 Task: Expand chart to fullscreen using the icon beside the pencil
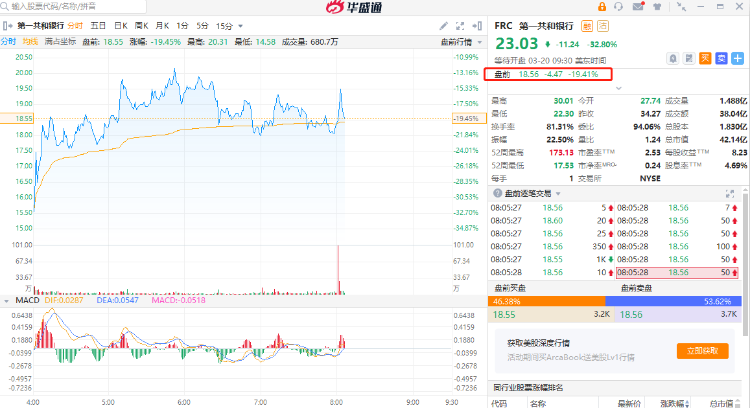(460, 26)
